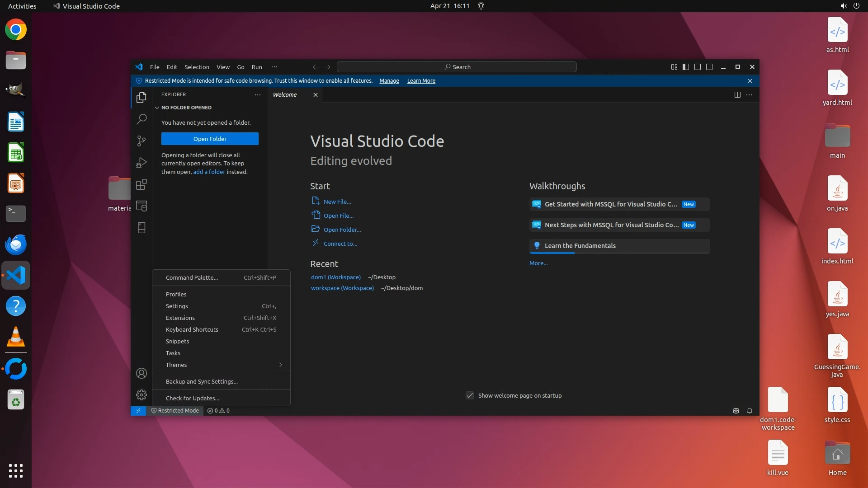Open the Search view in activity bar
This screenshot has height=488, width=868.
click(142, 119)
